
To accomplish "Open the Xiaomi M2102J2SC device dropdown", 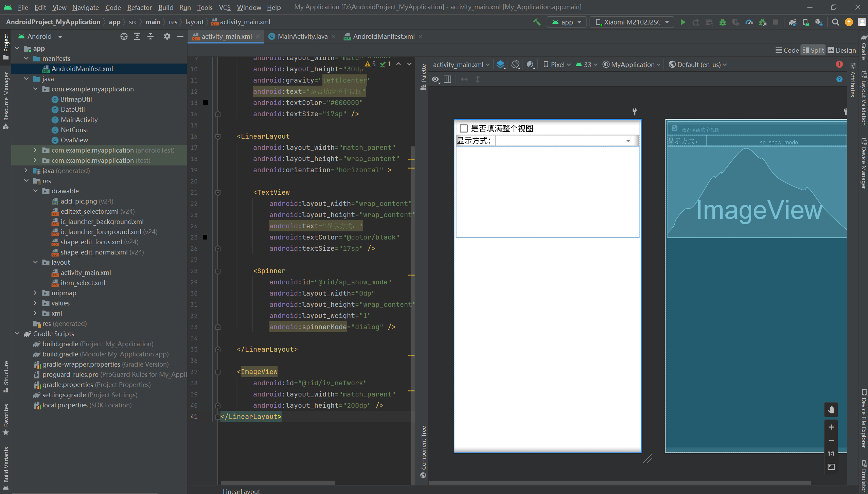I will pos(632,22).
